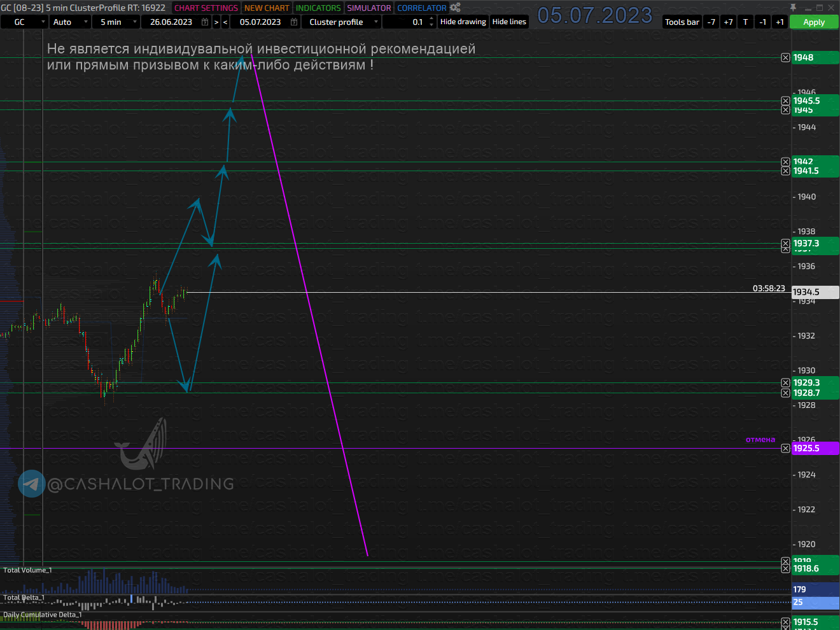This screenshot has height=630, width=840.
Task: Open the end date calendar picker
Action: (294, 22)
